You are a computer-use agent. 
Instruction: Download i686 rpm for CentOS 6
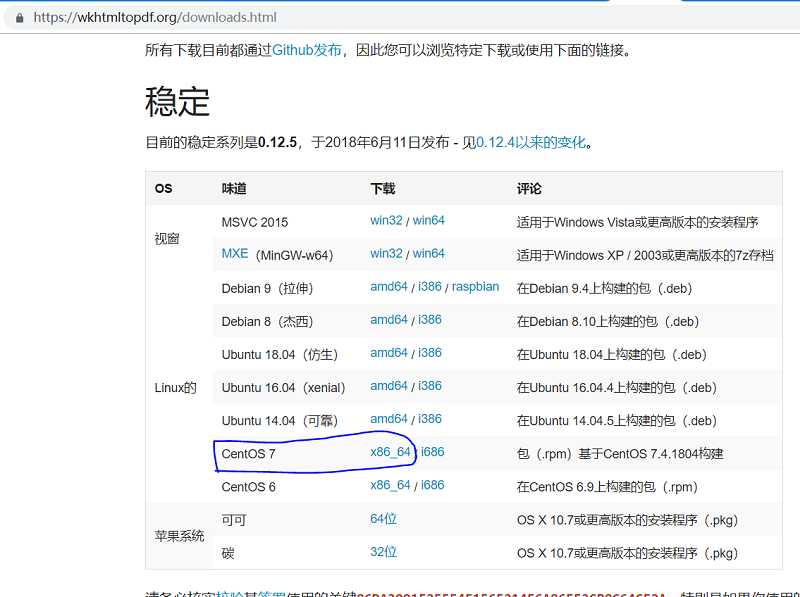click(433, 485)
